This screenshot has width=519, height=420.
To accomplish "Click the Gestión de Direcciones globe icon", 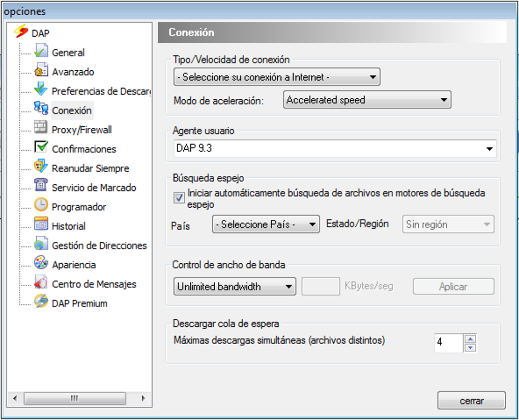I will 41,244.
